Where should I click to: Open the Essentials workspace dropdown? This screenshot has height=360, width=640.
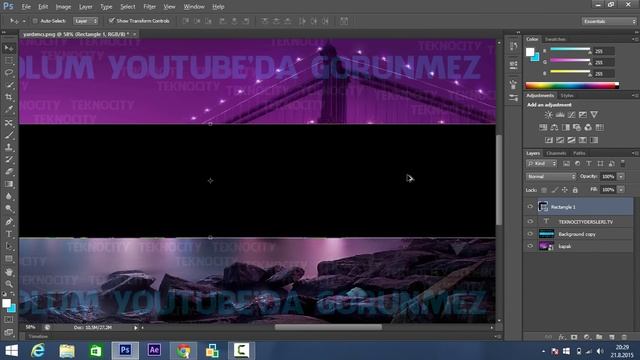(609, 21)
